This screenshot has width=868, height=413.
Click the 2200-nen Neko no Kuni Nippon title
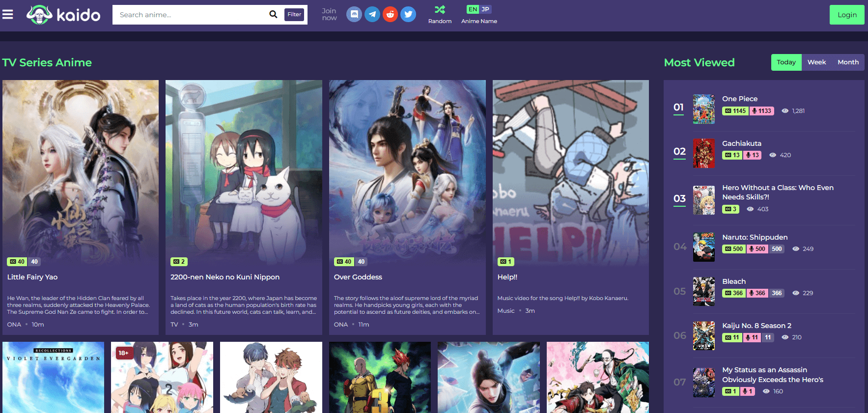pyautogui.click(x=225, y=277)
